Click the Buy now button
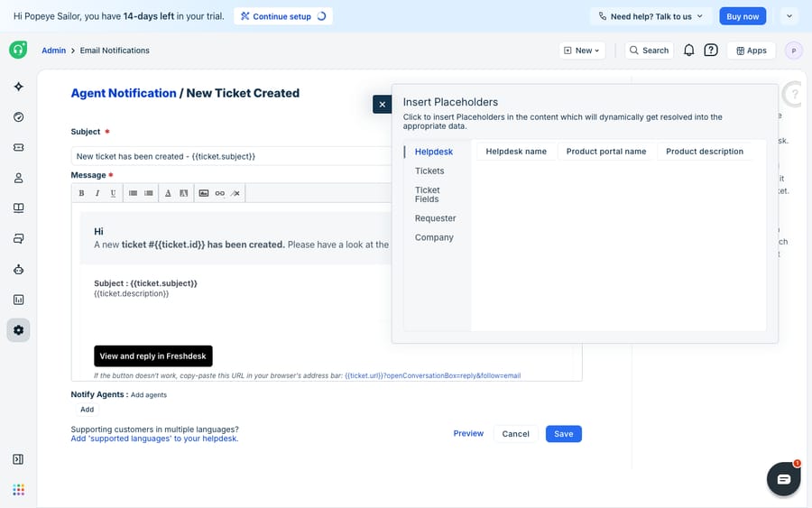Image resolution: width=812 pixels, height=508 pixels. [x=743, y=16]
